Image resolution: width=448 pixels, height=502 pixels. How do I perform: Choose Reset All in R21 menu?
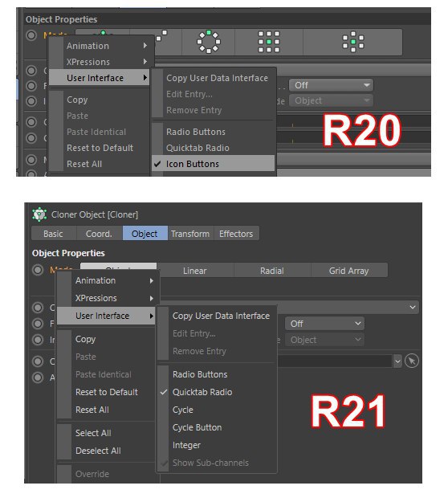pyautogui.click(x=108, y=410)
